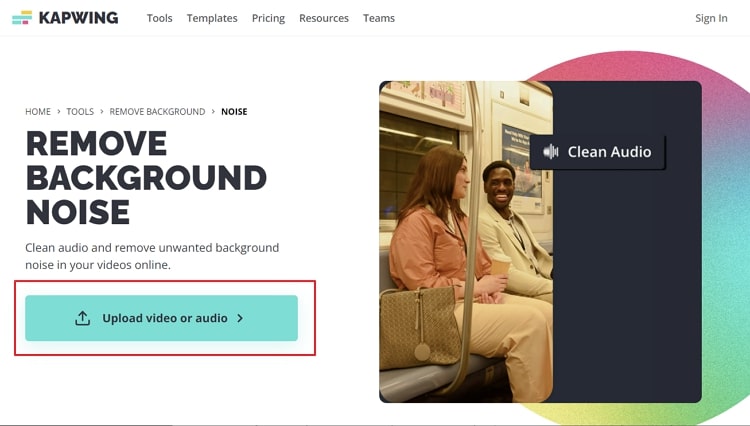
Task: Click the sound wave icon beside Clean Audio
Action: [x=551, y=152]
